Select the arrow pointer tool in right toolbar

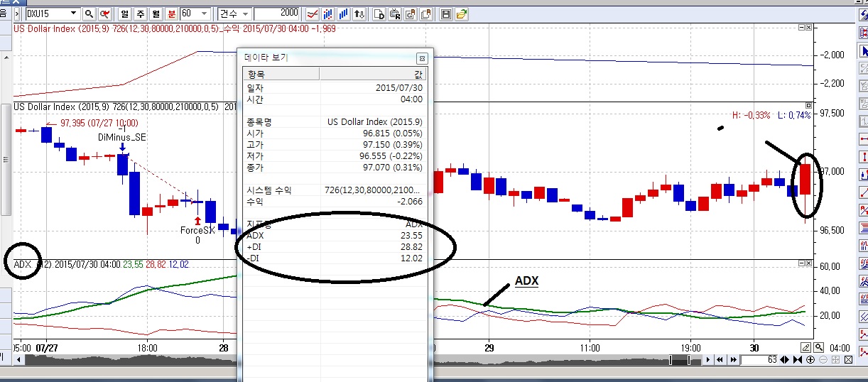click(x=863, y=51)
